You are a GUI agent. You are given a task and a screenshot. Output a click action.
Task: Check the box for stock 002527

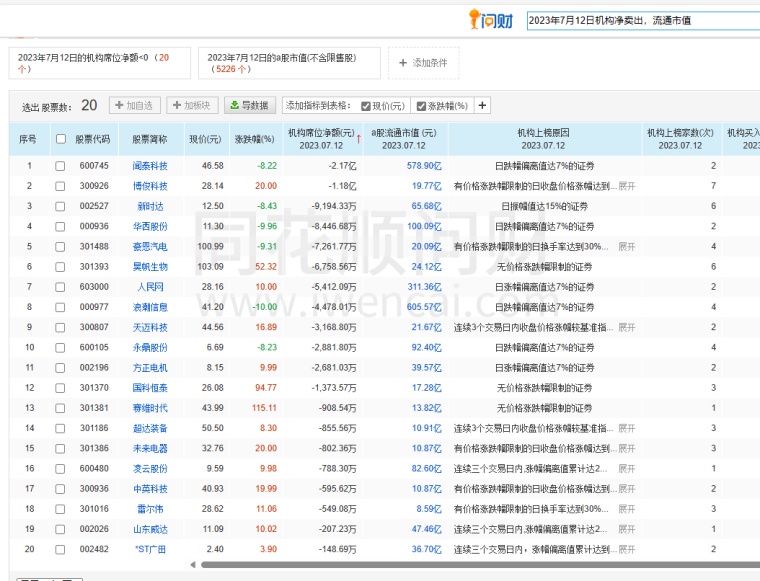pyautogui.click(x=60, y=206)
